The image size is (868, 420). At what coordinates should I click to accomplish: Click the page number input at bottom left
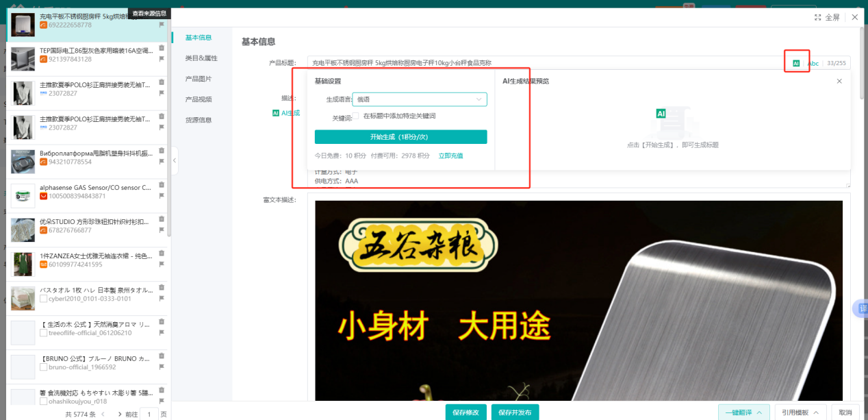click(149, 414)
